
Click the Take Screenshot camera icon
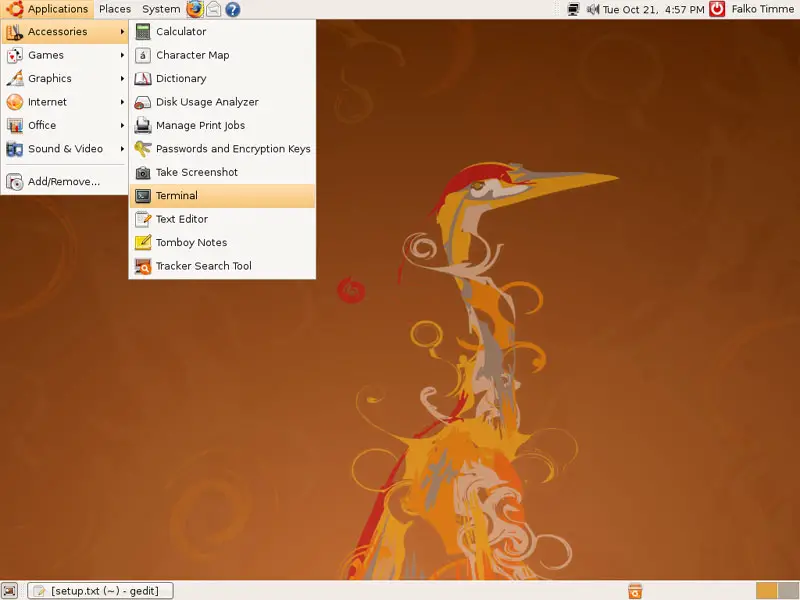click(x=143, y=172)
